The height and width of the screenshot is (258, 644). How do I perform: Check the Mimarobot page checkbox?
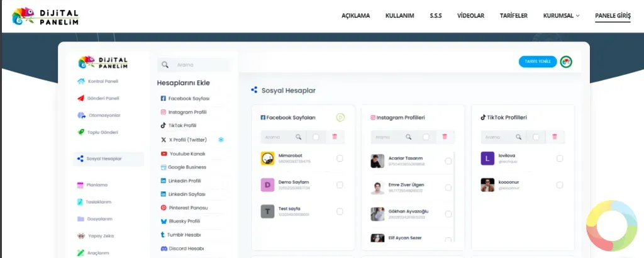click(340, 159)
